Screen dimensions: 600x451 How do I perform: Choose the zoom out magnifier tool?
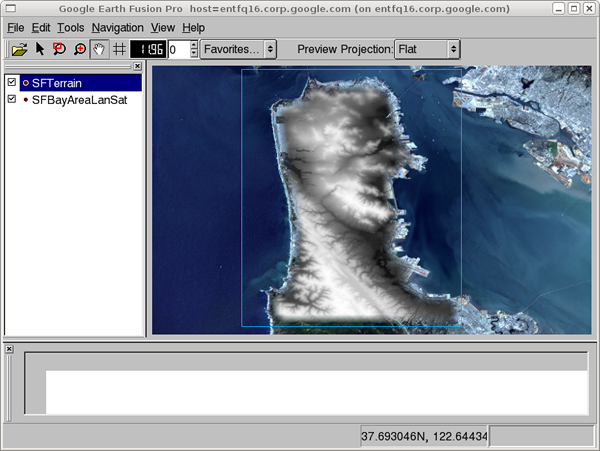coord(59,49)
